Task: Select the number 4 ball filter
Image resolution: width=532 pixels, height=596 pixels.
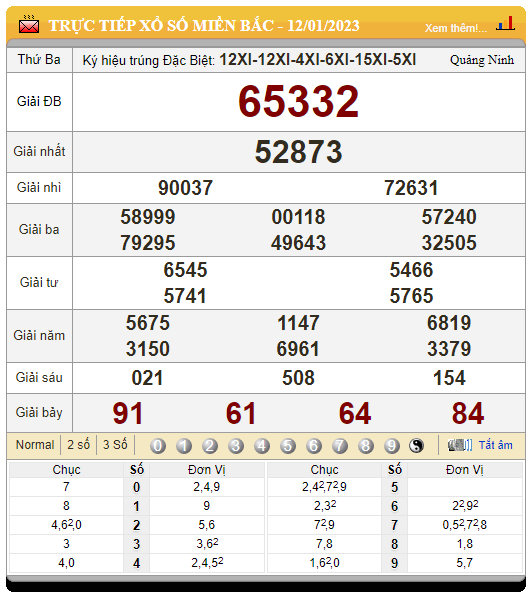Action: point(262,445)
